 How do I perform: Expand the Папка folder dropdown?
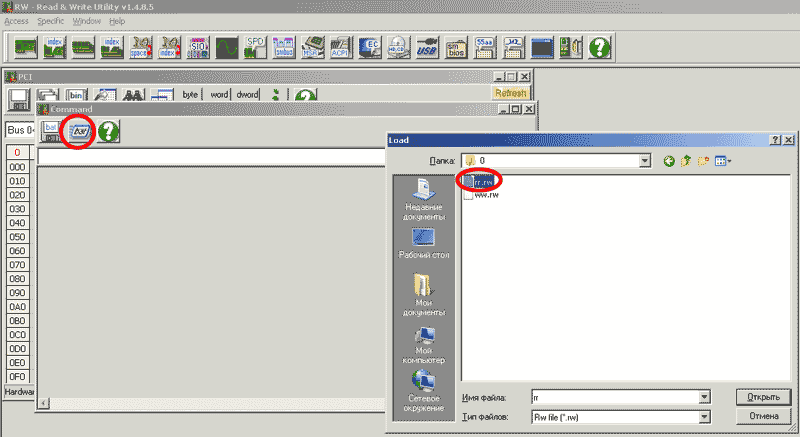(645, 160)
